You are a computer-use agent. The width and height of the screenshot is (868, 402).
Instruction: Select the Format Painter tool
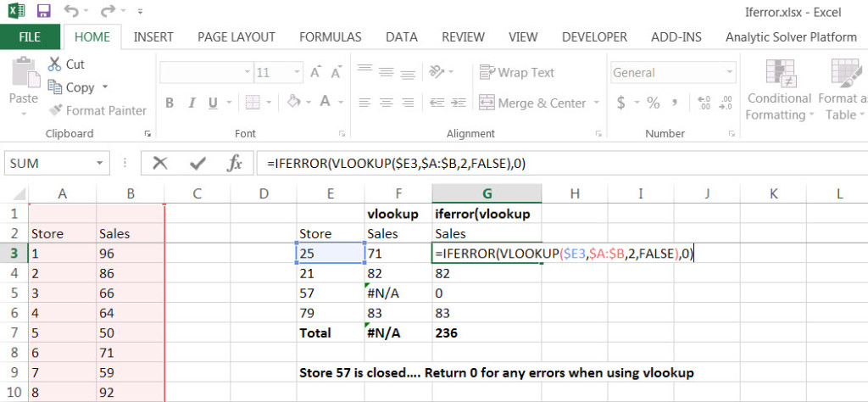97,110
